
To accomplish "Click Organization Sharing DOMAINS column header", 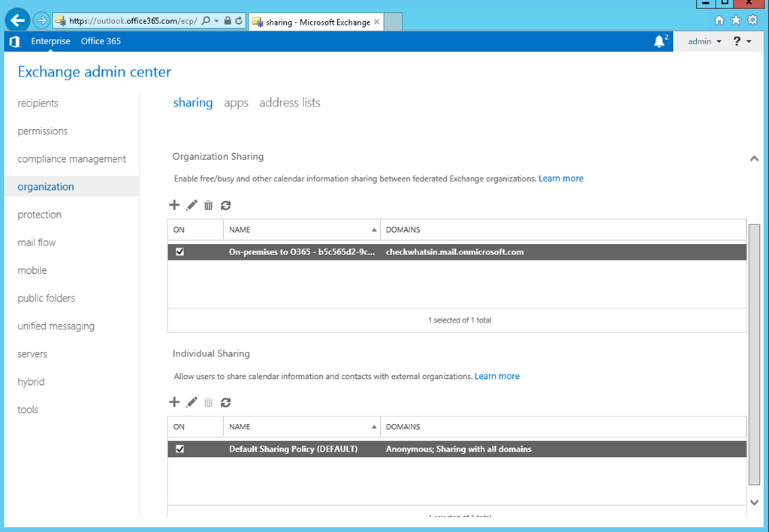I will point(563,230).
